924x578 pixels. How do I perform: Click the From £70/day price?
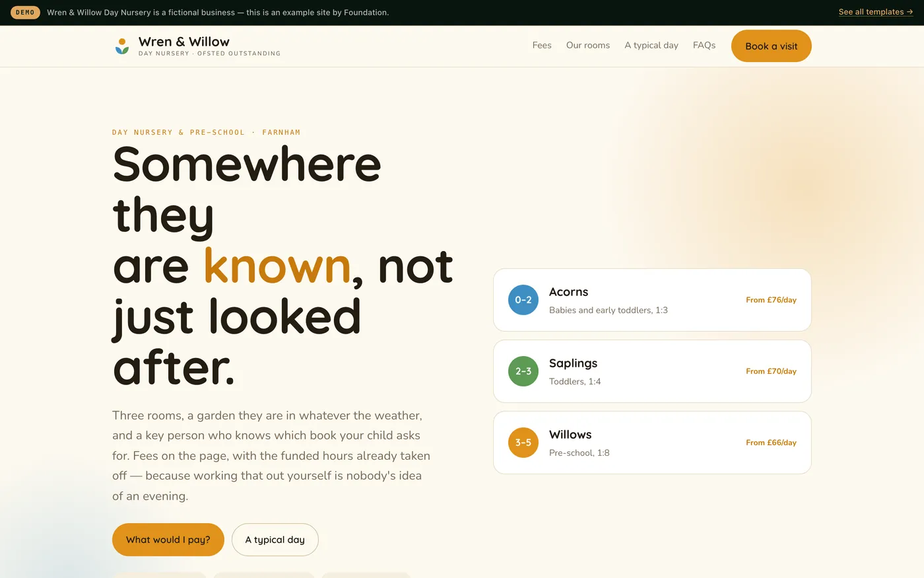[x=771, y=371]
